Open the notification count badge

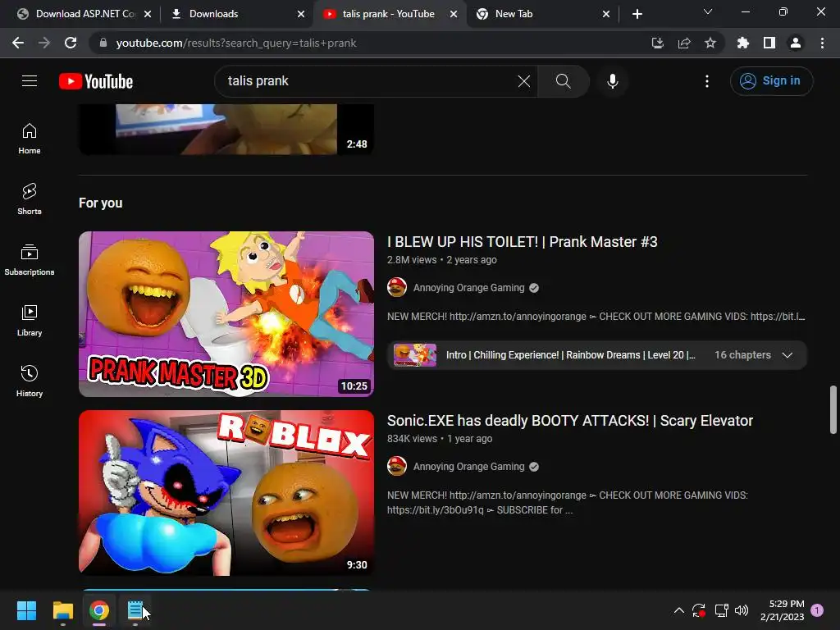pos(817,610)
